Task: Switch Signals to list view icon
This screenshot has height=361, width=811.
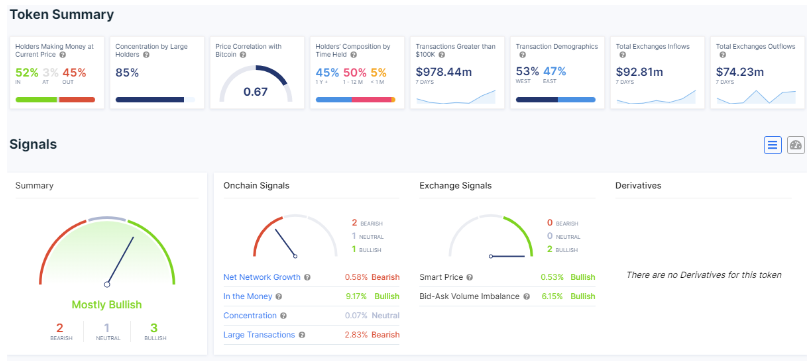Action: click(772, 145)
